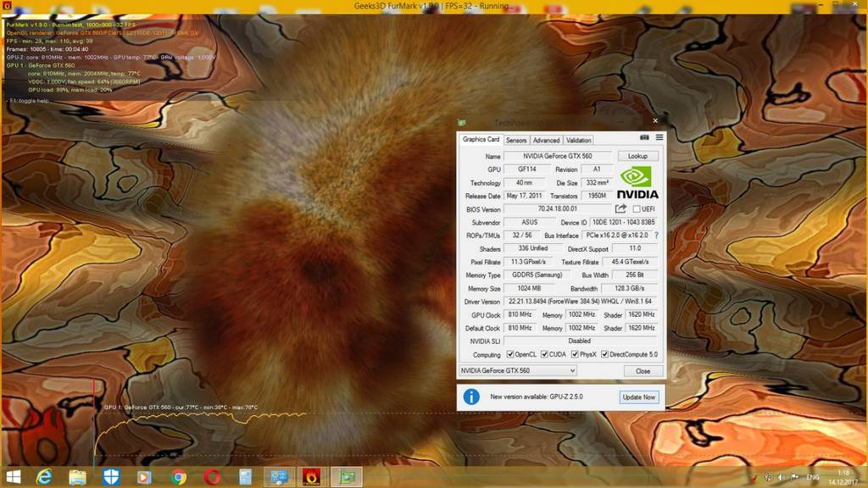This screenshot has height=488, width=868.
Task: Toggle the UEFI checkbox
Action: click(636, 209)
